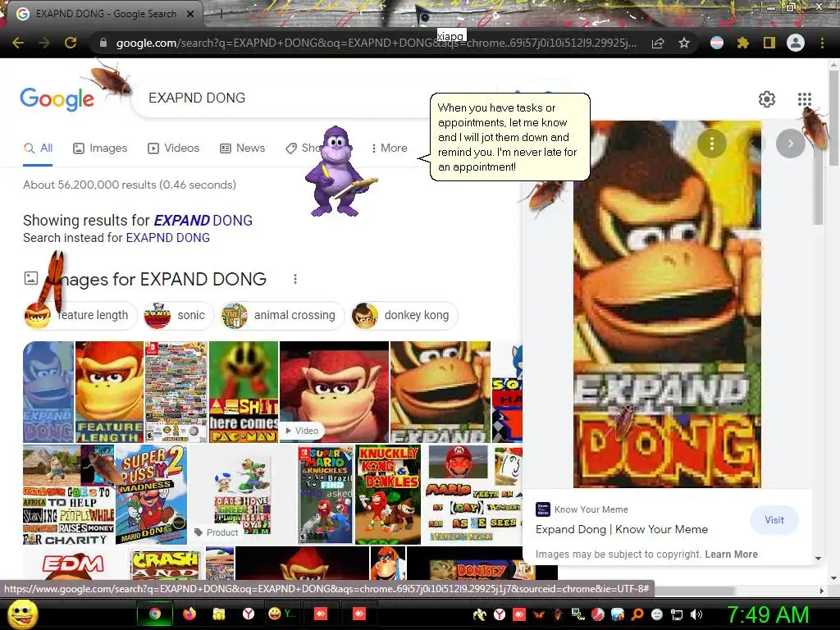Viewport: 840px width, 630px height.
Task: Click the magnifier tray icon
Action: (x=637, y=614)
